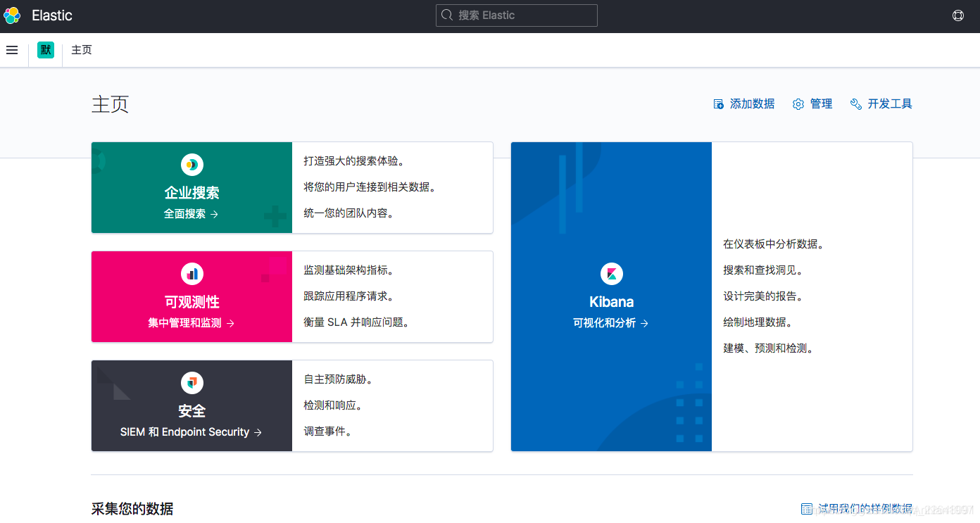Select the wrench icon for 开发工具
Image resolution: width=980 pixels, height=523 pixels.
click(855, 103)
